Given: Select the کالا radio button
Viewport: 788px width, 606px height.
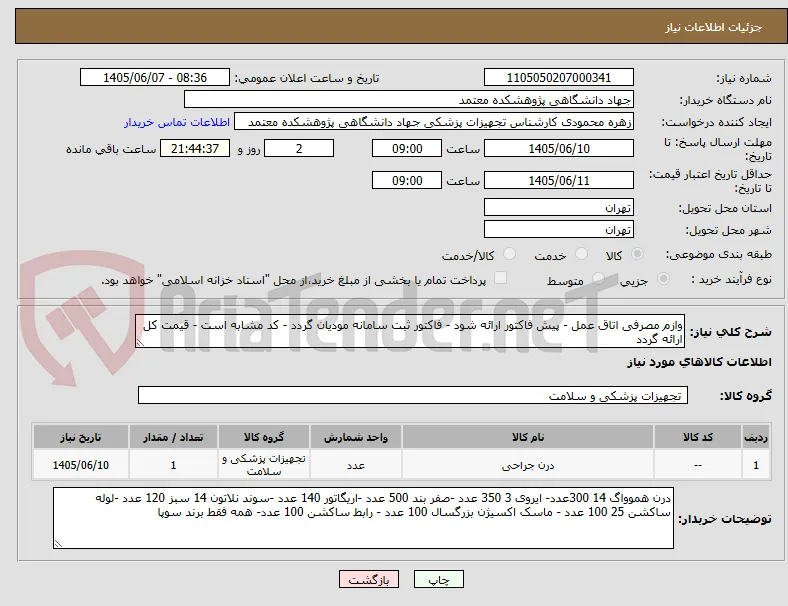Looking at the screenshot, I should tap(637, 254).
